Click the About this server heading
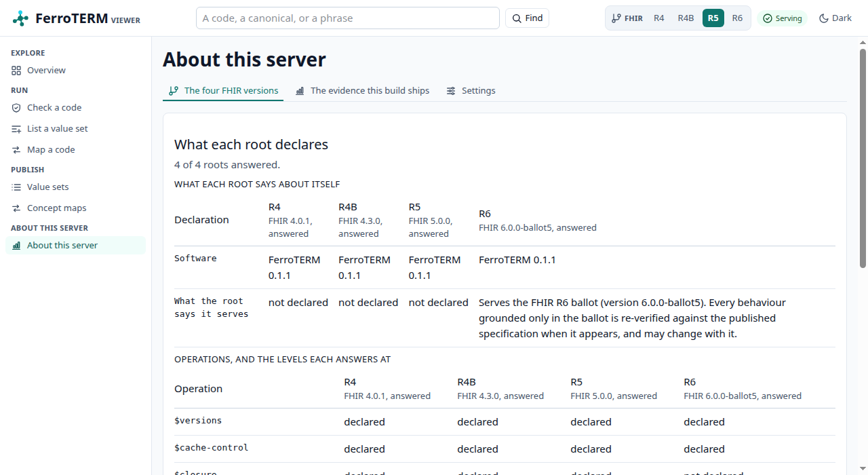Screen dimensions: 868x475 click(244, 60)
